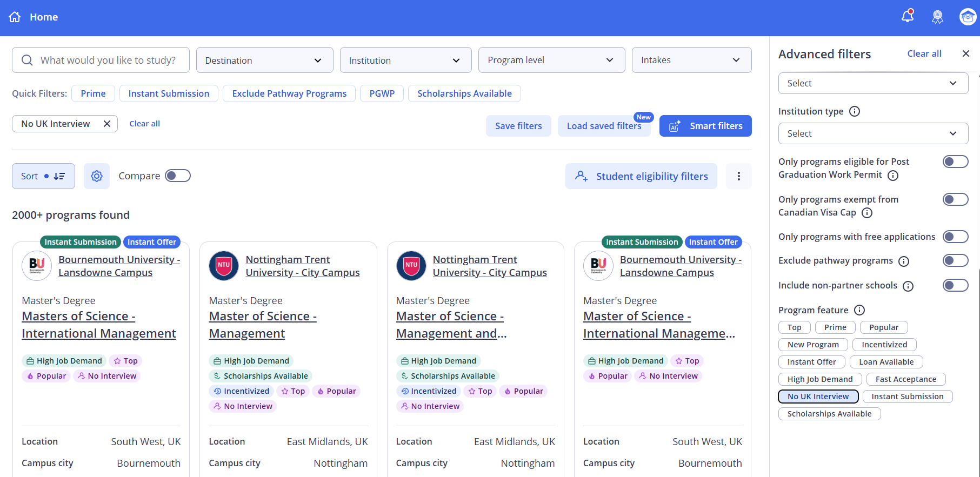980x477 pixels.
Task: Click first Bournemouth University BU logo
Action: 37,266
